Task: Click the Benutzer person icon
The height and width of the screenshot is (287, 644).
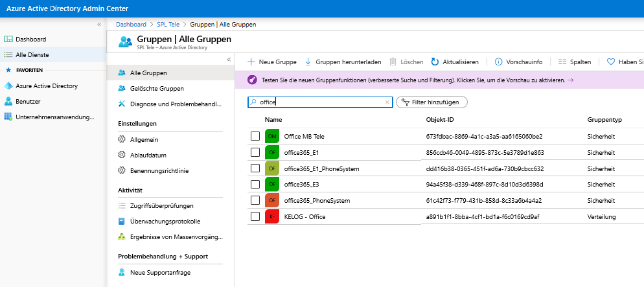Action: (8, 102)
